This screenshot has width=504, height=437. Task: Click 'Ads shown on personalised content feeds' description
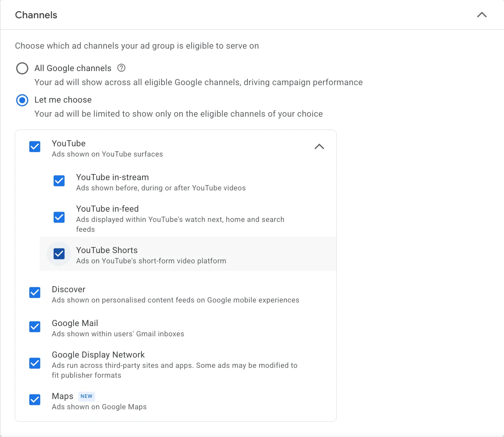176,300
